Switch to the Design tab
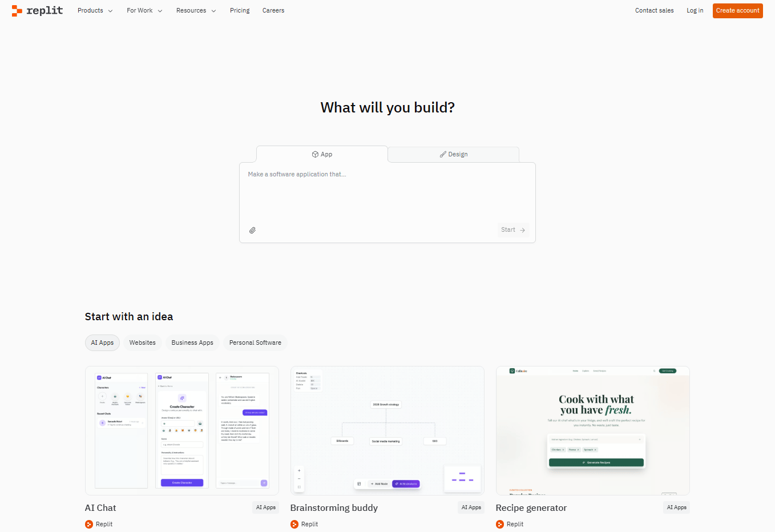 [x=453, y=154]
